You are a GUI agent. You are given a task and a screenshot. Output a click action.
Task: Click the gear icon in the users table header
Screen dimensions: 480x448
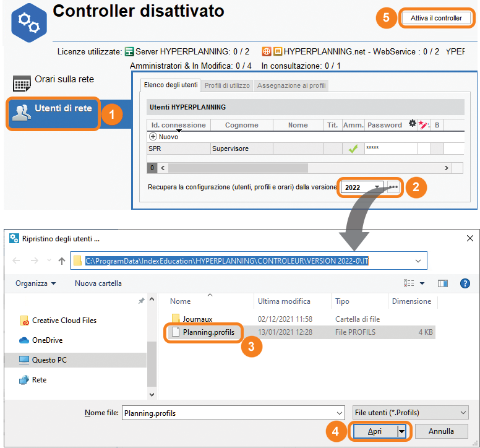[x=413, y=123]
